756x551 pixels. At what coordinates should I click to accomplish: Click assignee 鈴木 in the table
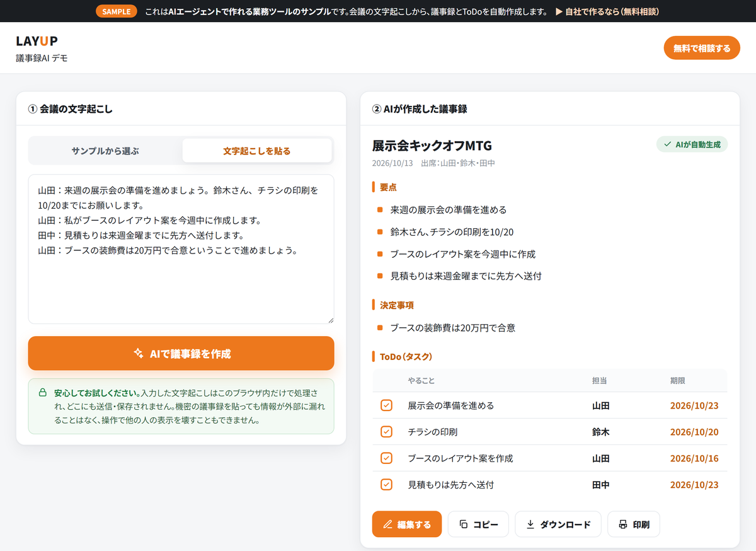pyautogui.click(x=601, y=432)
